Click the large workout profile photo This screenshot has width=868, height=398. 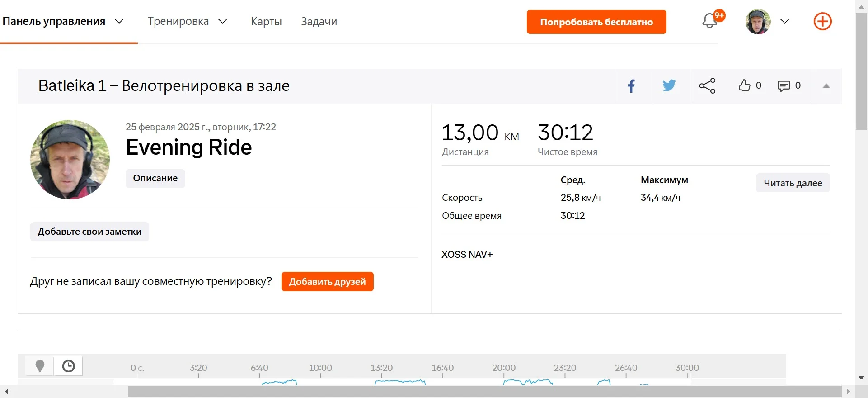click(70, 160)
